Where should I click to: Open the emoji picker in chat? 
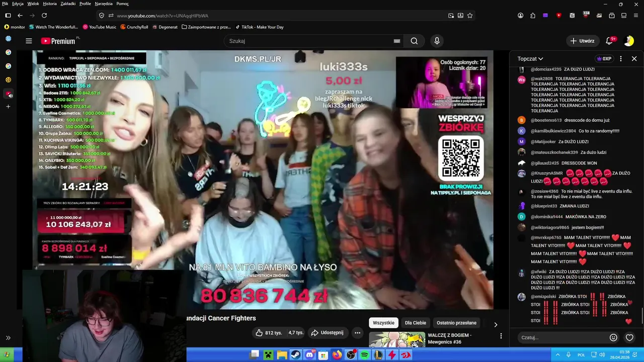613,337
